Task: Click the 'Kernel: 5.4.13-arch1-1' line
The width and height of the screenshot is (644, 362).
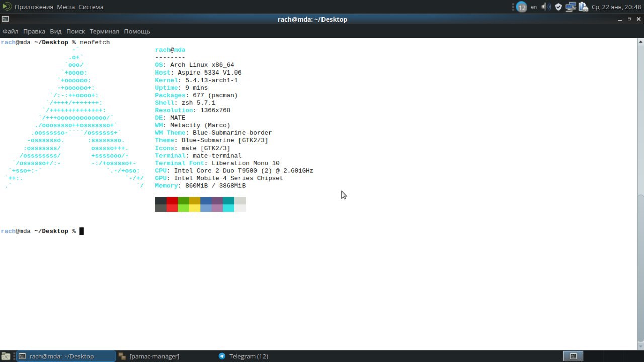Action: coord(197,80)
